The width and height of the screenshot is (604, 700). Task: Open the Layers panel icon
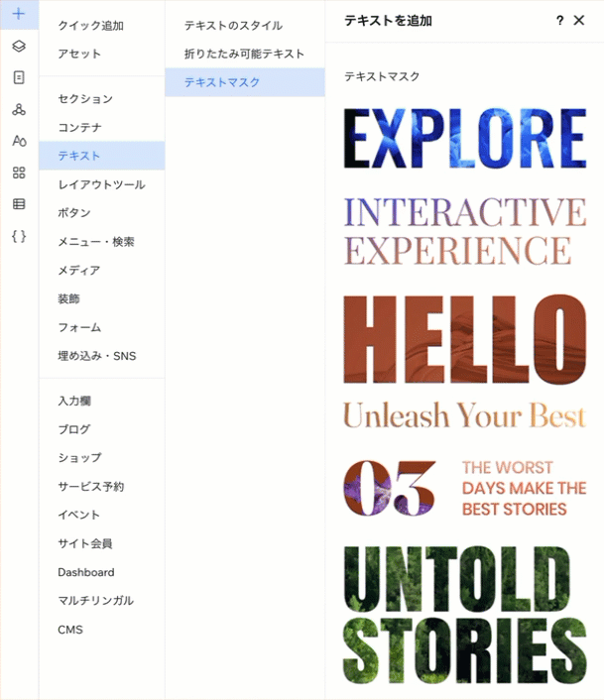[x=19, y=47]
